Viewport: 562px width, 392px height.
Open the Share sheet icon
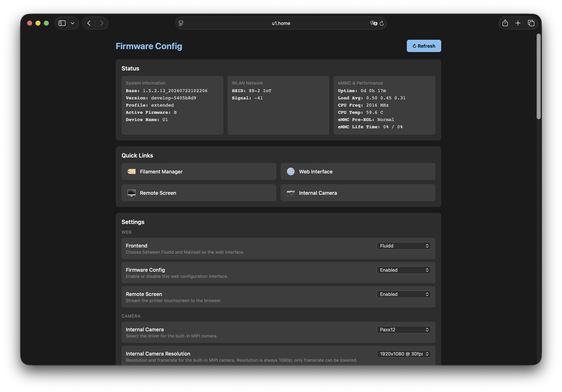point(505,23)
